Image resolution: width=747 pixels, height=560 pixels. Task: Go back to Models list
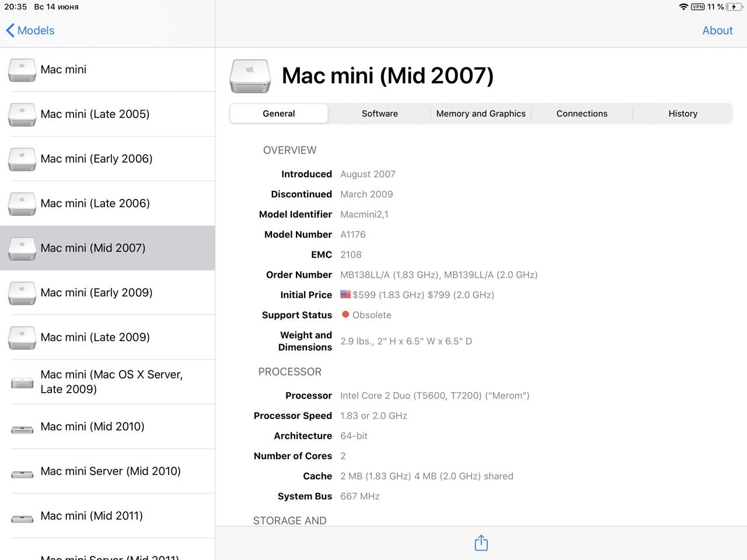click(x=30, y=30)
